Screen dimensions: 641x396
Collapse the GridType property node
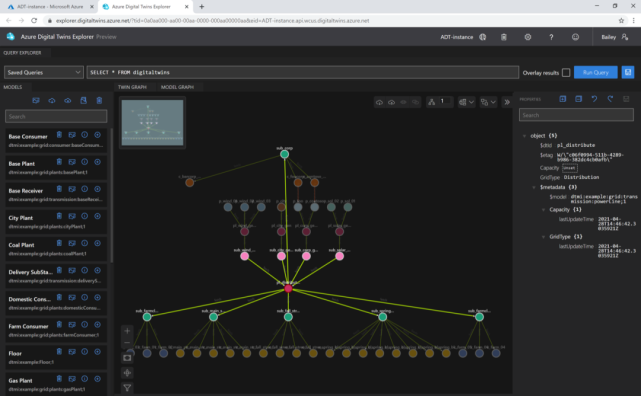[544, 237]
